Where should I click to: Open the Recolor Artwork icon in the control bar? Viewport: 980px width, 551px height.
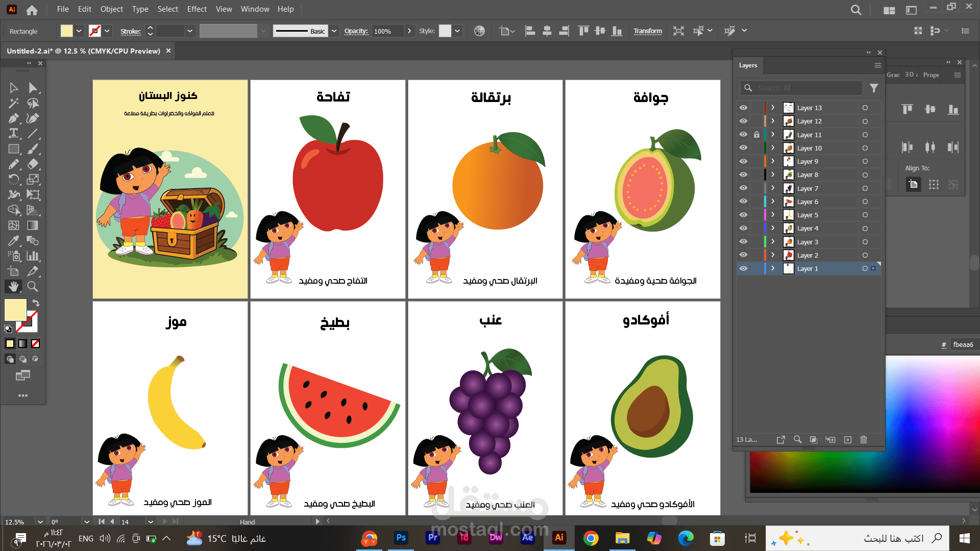479,31
